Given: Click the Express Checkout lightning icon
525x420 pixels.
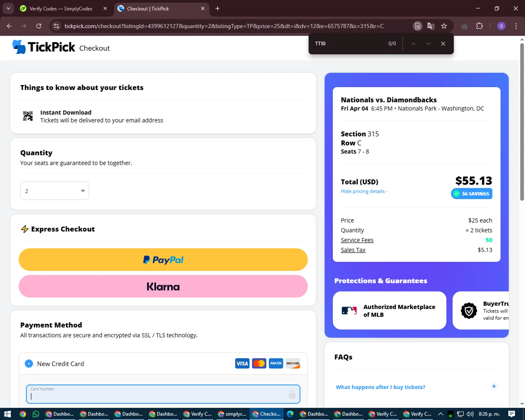Looking at the screenshot, I should [x=24, y=229].
